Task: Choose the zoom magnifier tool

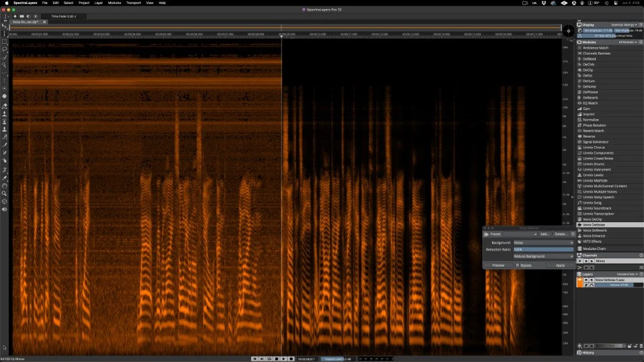Action: coord(5,193)
